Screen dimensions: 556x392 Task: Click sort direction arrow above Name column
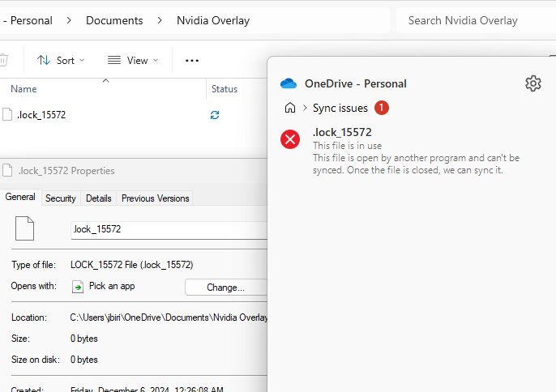point(105,81)
